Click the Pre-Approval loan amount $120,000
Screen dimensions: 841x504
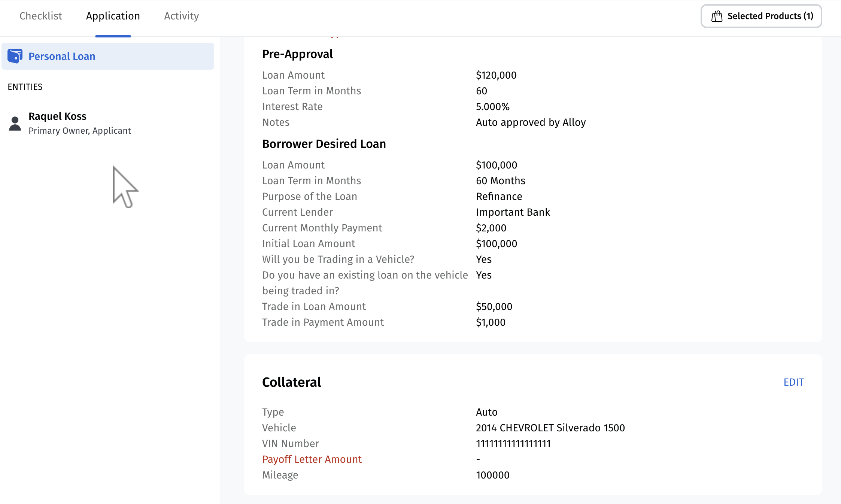tap(496, 75)
